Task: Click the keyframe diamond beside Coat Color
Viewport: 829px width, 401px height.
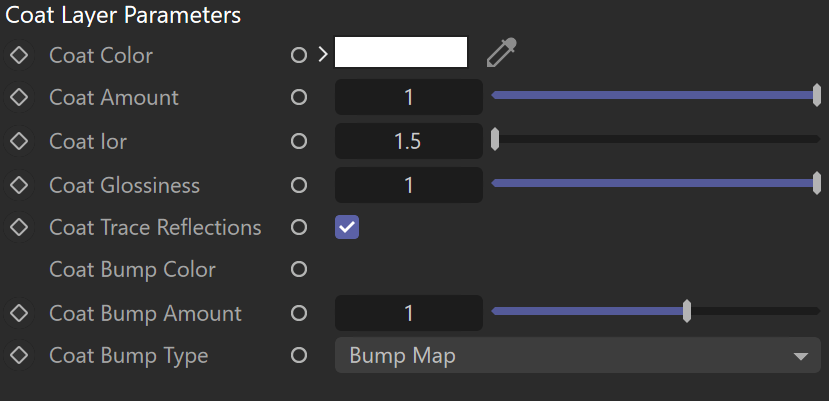Action: (19, 55)
